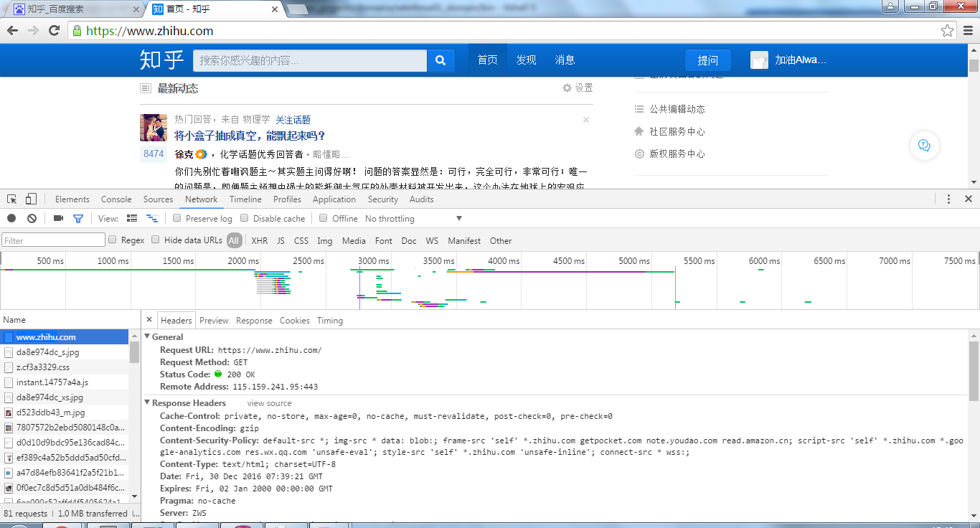Open 消息 in Zhihu nav

coord(565,60)
